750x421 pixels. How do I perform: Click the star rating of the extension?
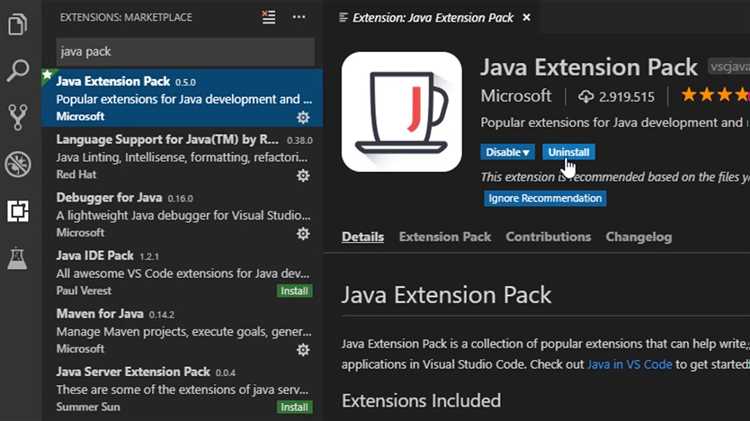click(x=715, y=95)
